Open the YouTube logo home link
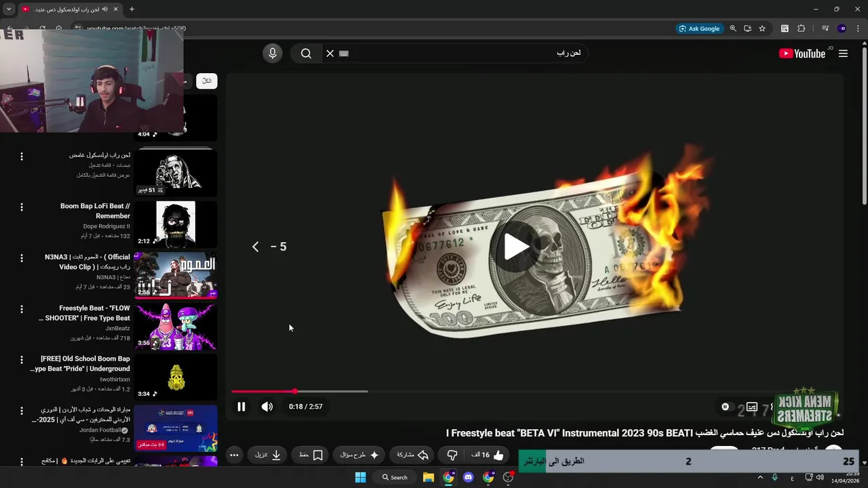The image size is (868, 488). click(x=802, y=54)
